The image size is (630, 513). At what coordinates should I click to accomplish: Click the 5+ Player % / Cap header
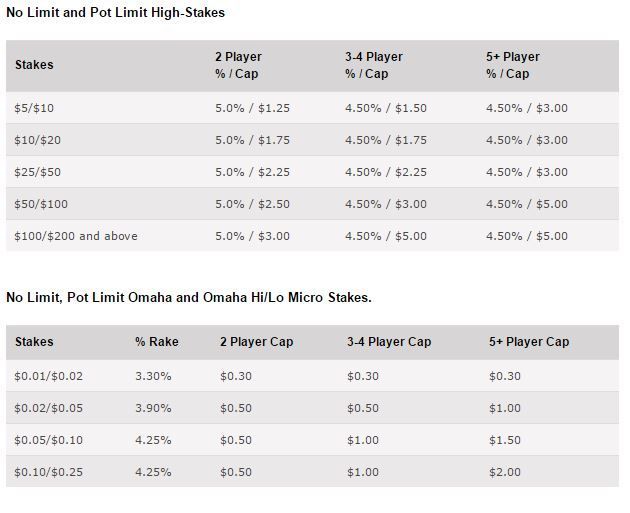tap(513, 65)
